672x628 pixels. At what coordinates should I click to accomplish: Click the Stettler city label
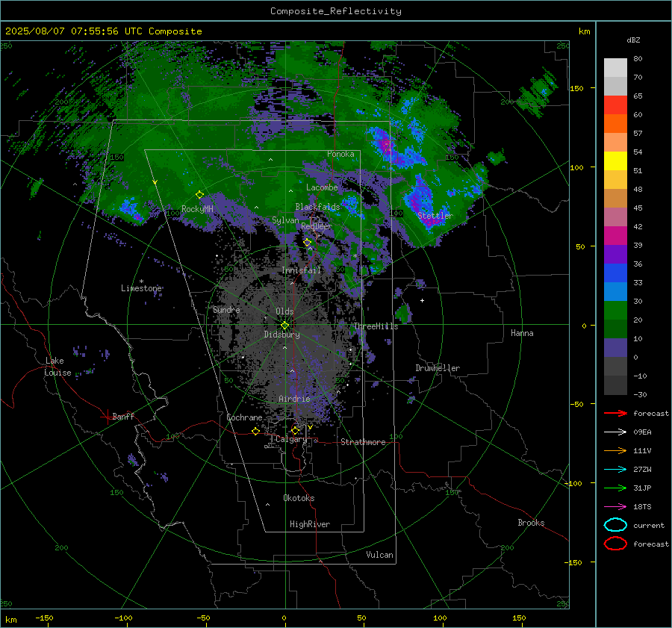(435, 216)
